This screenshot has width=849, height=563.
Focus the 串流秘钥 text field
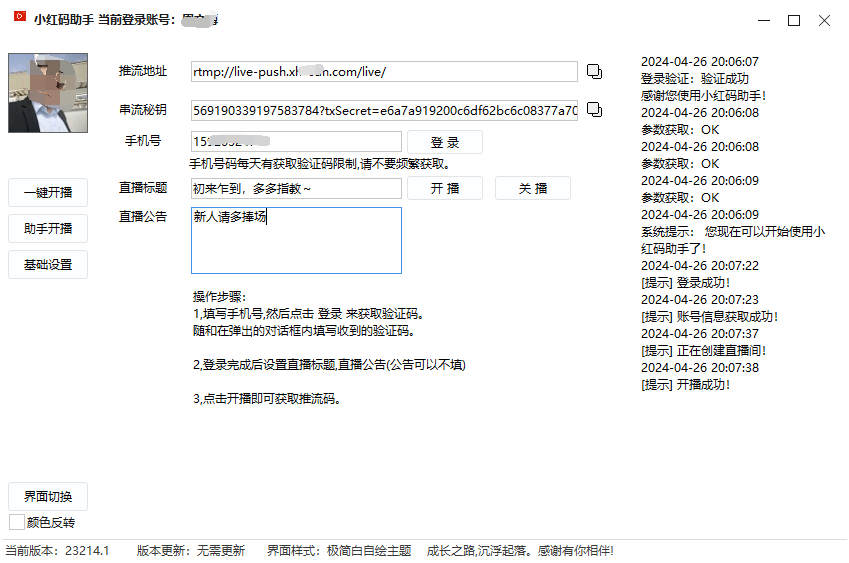pyautogui.click(x=383, y=110)
